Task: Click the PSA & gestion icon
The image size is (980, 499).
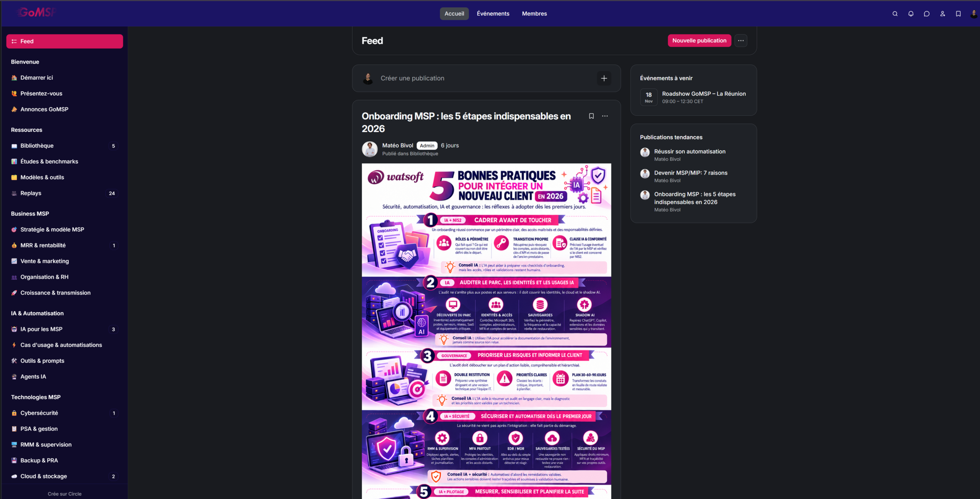Action: pos(14,429)
